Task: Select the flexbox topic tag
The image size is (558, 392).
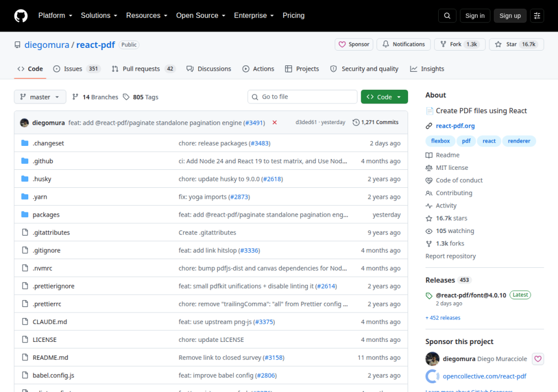Action: [440, 141]
